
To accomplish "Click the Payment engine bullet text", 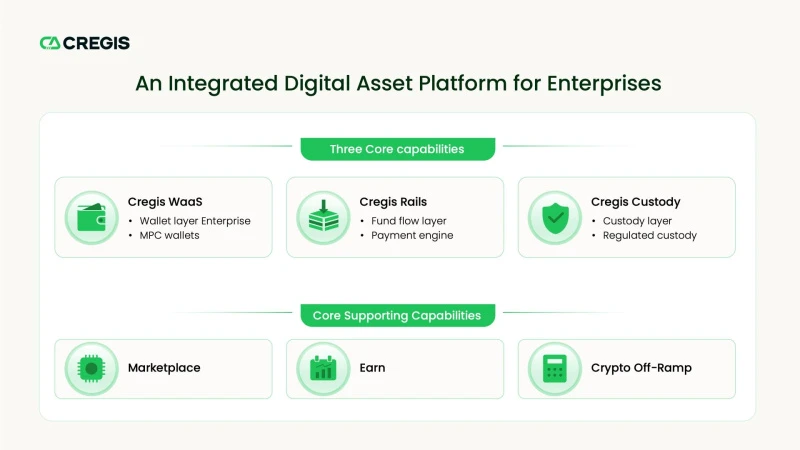I will point(412,235).
